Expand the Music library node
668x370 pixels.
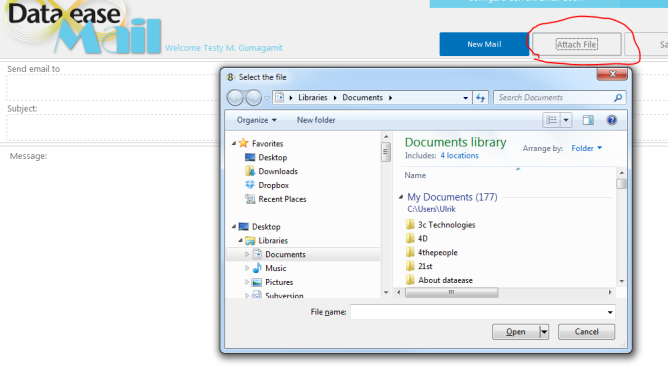point(247,268)
